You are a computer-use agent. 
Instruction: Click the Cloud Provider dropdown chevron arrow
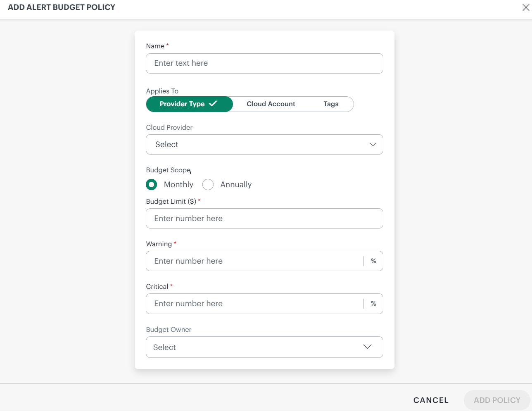click(373, 145)
